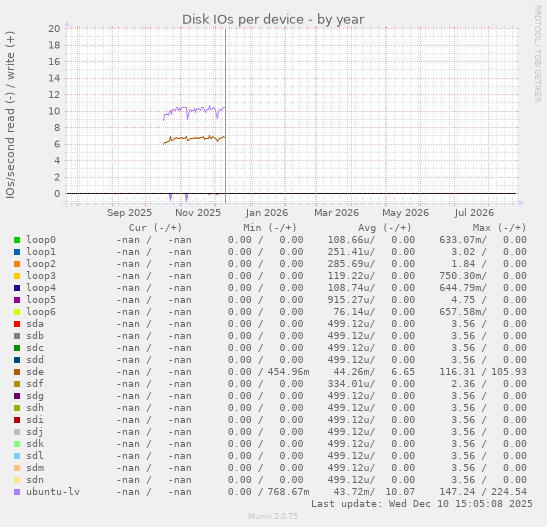Click the 'Last update' timestamp text

pyautogui.click(x=422, y=504)
